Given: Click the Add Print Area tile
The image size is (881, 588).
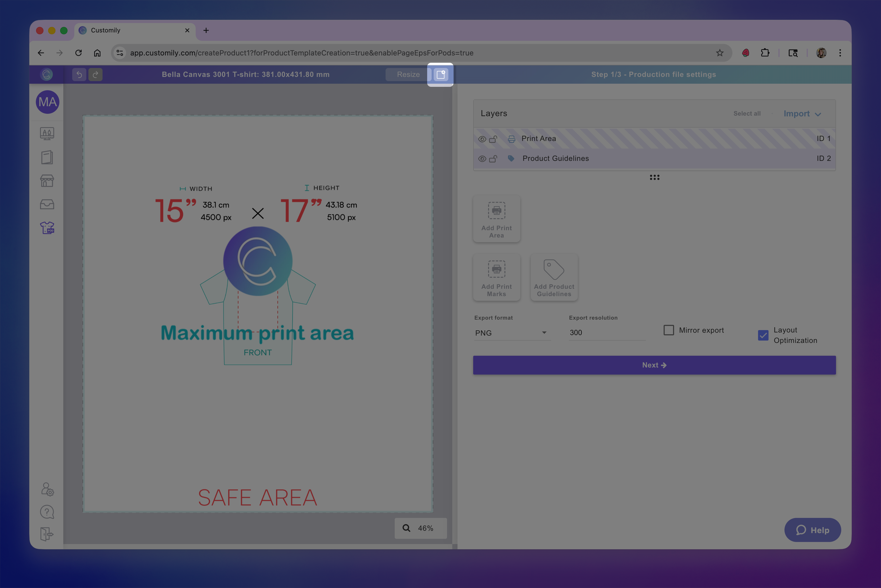Looking at the screenshot, I should point(496,219).
